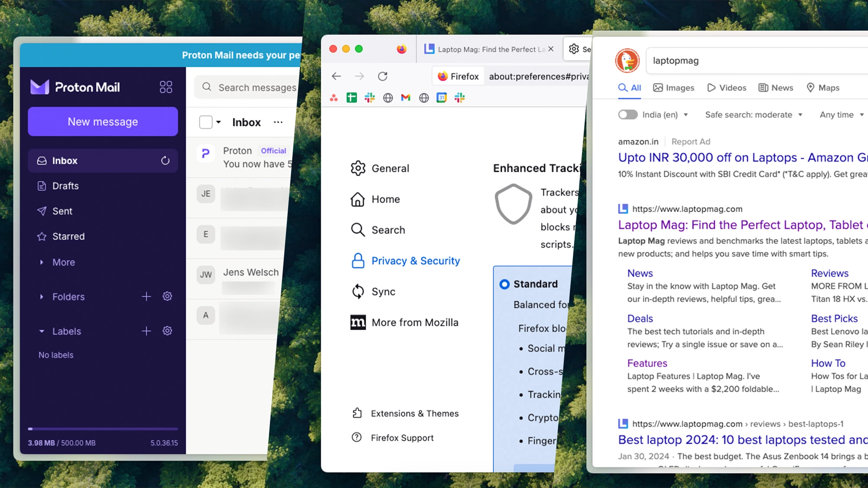Image resolution: width=868 pixels, height=488 pixels.
Task: Expand the Any time filter dropdown
Action: pos(841,115)
